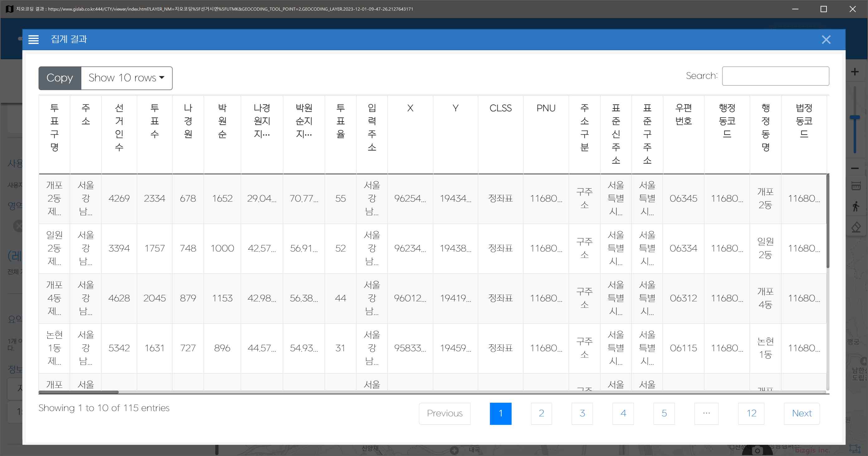The height and width of the screenshot is (456, 868).
Task: Click postal code 06345
Action: (x=683, y=199)
